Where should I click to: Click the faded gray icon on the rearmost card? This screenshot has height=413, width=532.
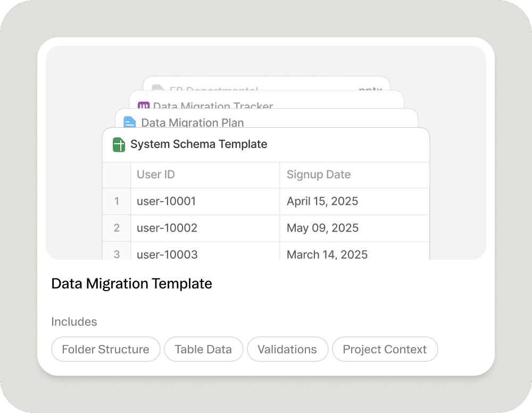click(x=157, y=89)
